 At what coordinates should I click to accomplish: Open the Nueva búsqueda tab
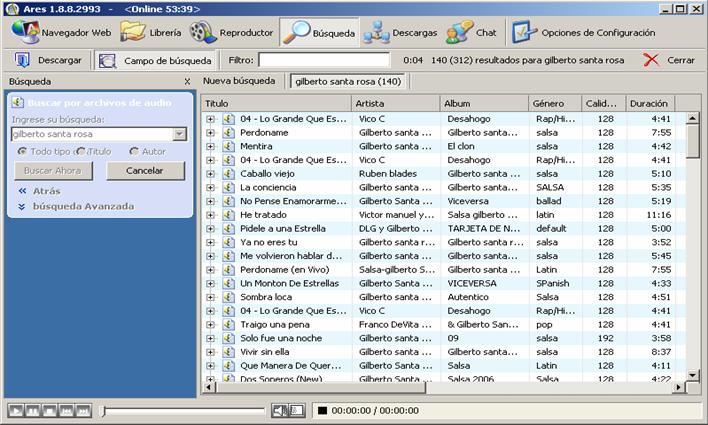coord(239,81)
